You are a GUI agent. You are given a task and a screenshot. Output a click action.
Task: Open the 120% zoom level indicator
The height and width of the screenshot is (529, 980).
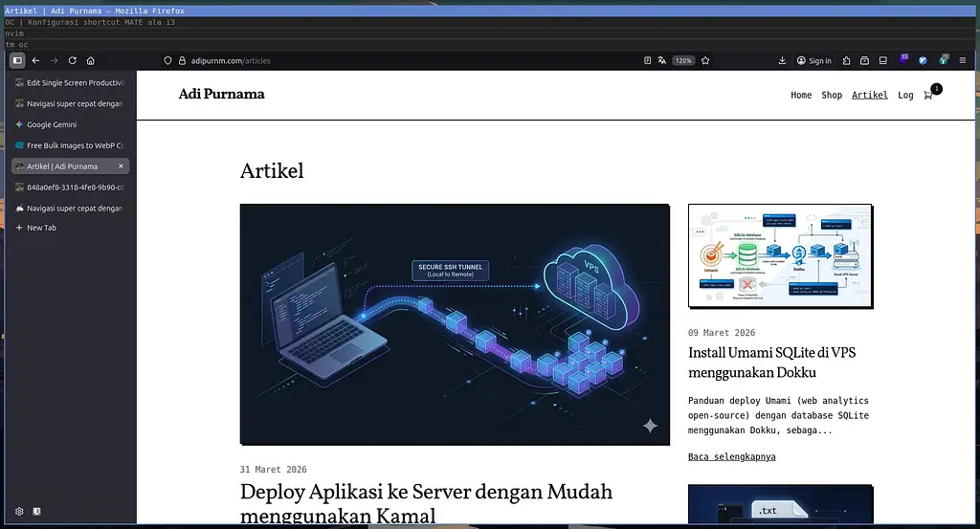(682, 60)
